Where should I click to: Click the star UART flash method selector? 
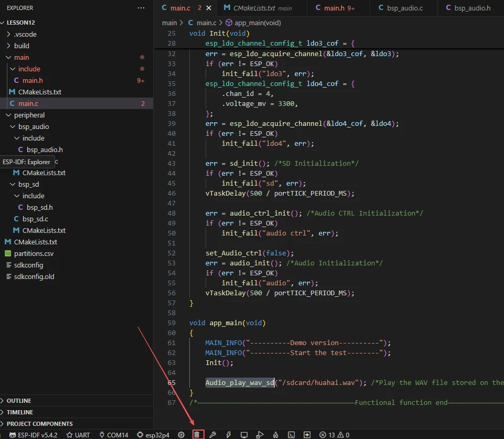[78, 435]
